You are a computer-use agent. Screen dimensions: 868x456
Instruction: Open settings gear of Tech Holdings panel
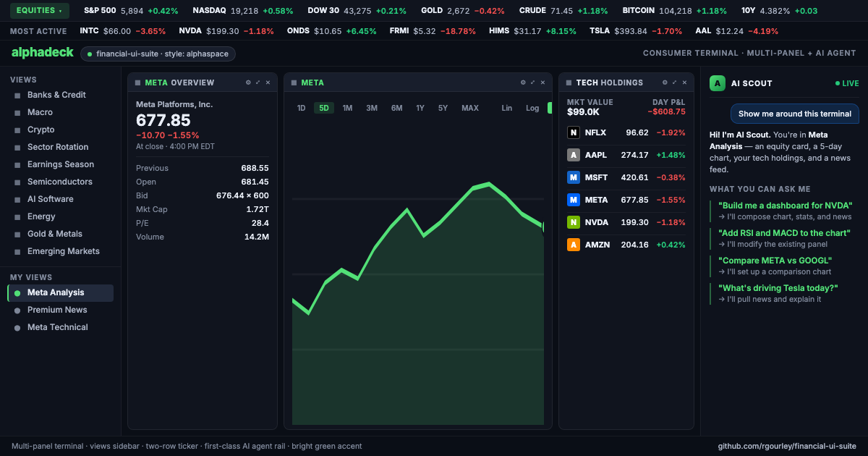coord(665,83)
